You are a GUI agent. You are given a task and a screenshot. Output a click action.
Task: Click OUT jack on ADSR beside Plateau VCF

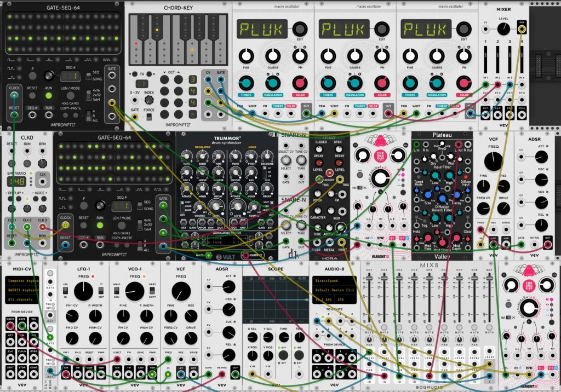547,245
